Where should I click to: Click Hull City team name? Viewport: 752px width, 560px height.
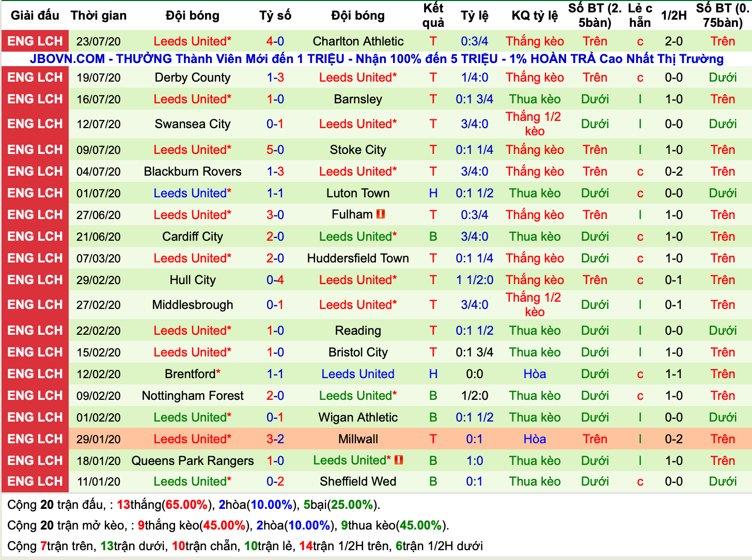pos(193,280)
